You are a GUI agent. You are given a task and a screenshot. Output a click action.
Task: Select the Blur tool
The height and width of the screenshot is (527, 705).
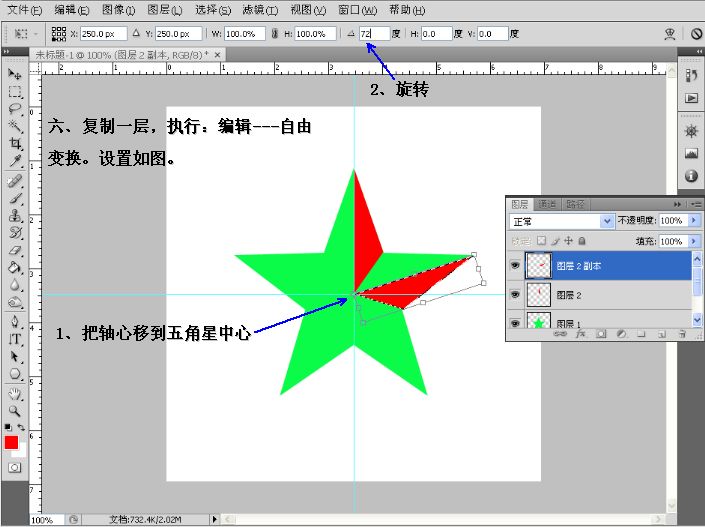[x=15, y=285]
